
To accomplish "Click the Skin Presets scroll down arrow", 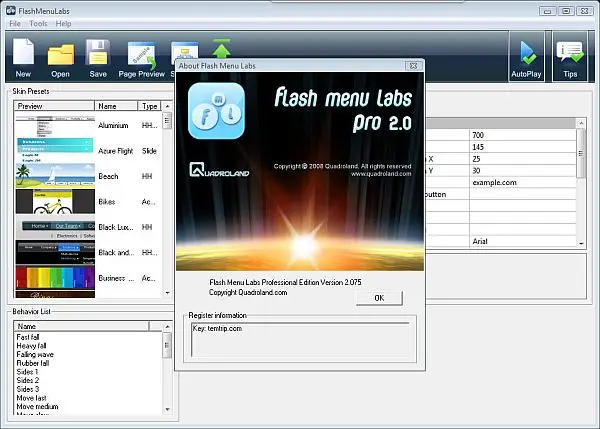I will click(x=167, y=293).
